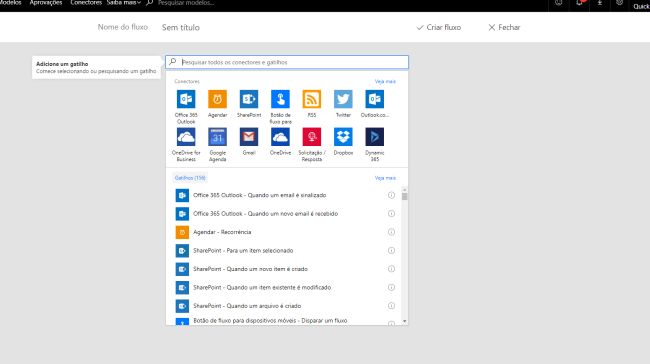Go to Modelos in the top bar

click(x=10, y=2)
